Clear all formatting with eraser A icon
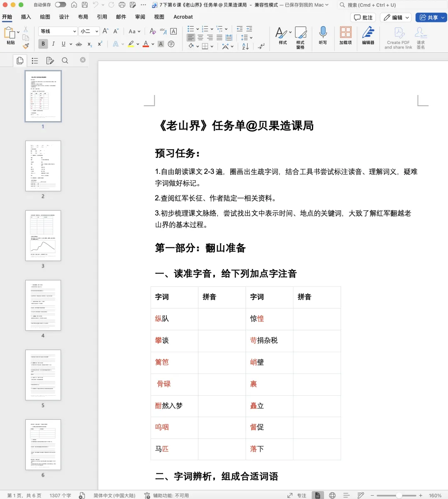The height and width of the screenshot is (499, 448). [153, 31]
